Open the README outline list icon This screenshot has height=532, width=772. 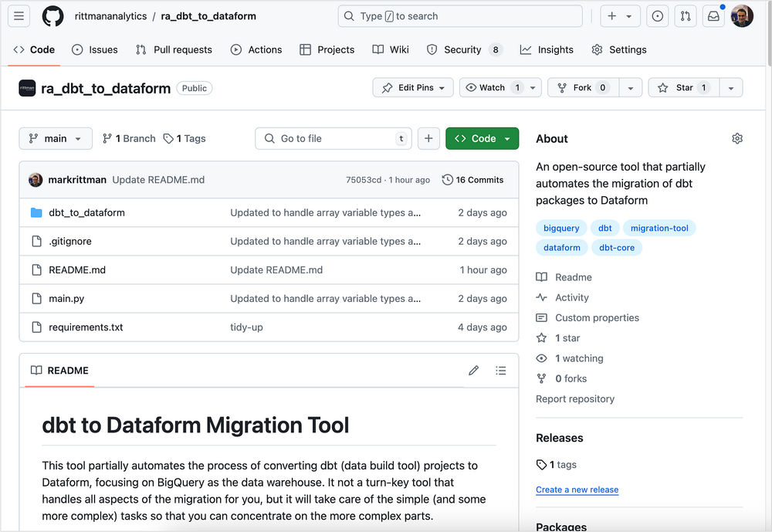click(x=501, y=371)
